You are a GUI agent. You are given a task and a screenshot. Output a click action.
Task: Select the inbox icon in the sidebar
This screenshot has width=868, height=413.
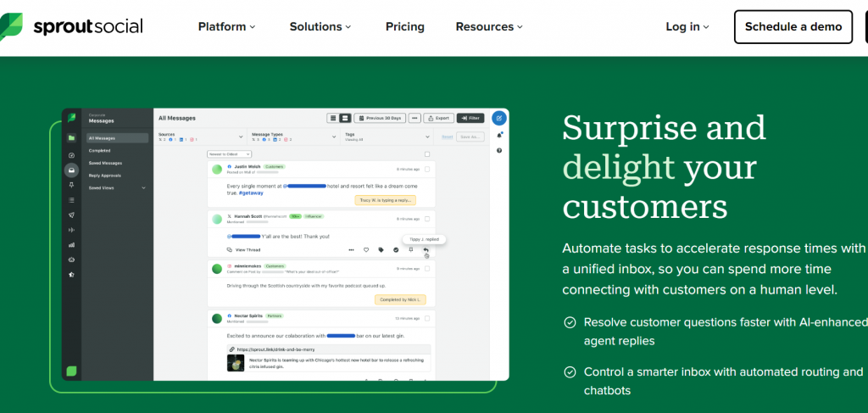tap(71, 170)
